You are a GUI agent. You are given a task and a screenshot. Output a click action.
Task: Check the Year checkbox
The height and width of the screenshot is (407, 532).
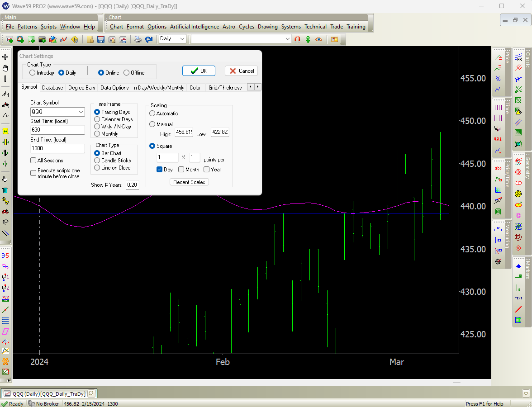(206, 169)
